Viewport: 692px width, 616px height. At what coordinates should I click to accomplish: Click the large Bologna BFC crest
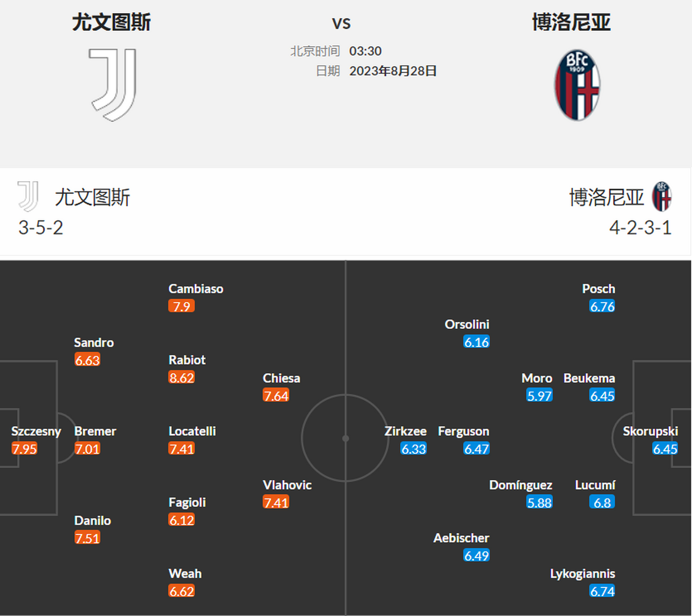(577, 85)
